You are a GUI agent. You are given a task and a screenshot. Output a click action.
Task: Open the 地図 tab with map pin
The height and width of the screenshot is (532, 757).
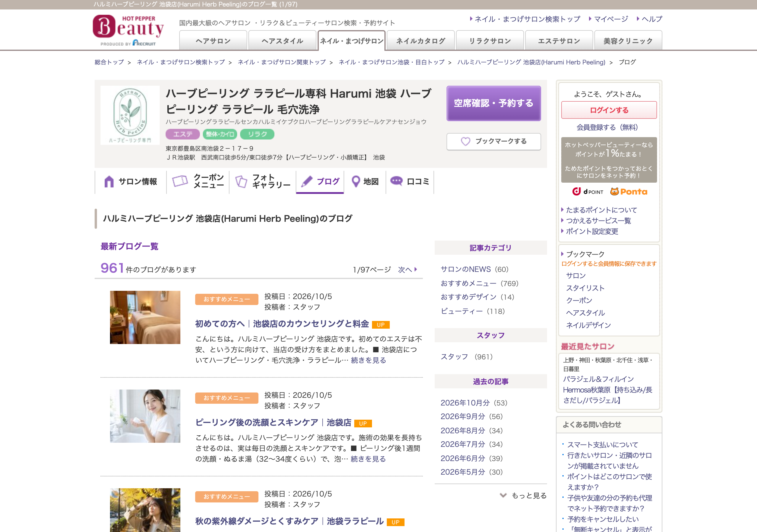365,181
